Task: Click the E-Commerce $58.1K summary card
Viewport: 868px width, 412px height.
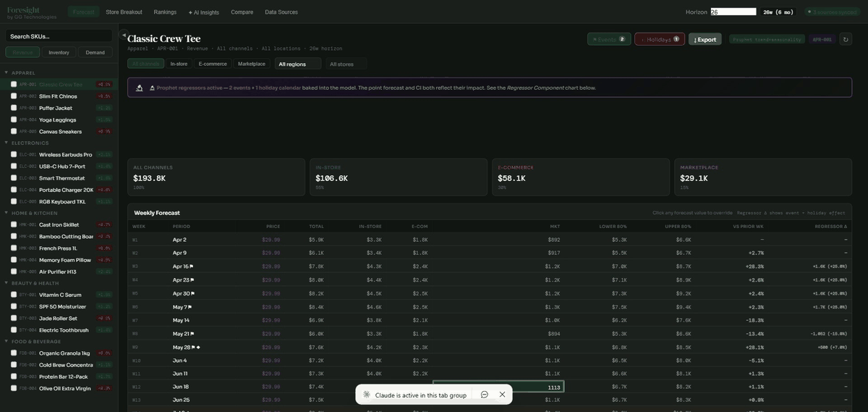Action: (x=581, y=177)
